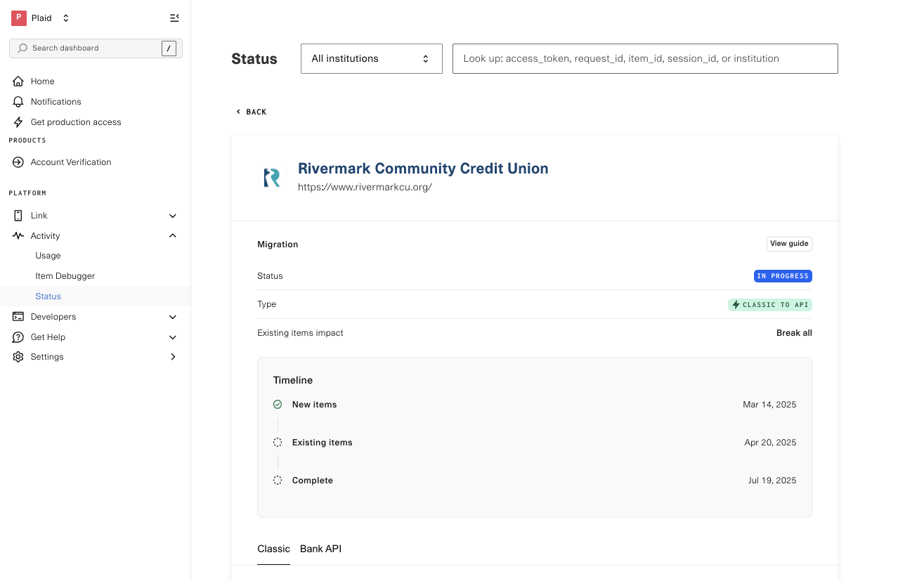Click the Activity pulse icon

coord(18,236)
